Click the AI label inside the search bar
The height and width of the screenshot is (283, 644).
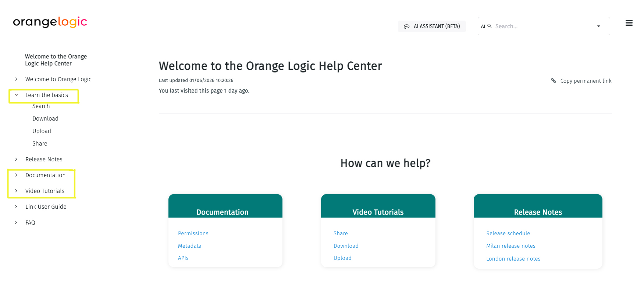click(x=483, y=26)
